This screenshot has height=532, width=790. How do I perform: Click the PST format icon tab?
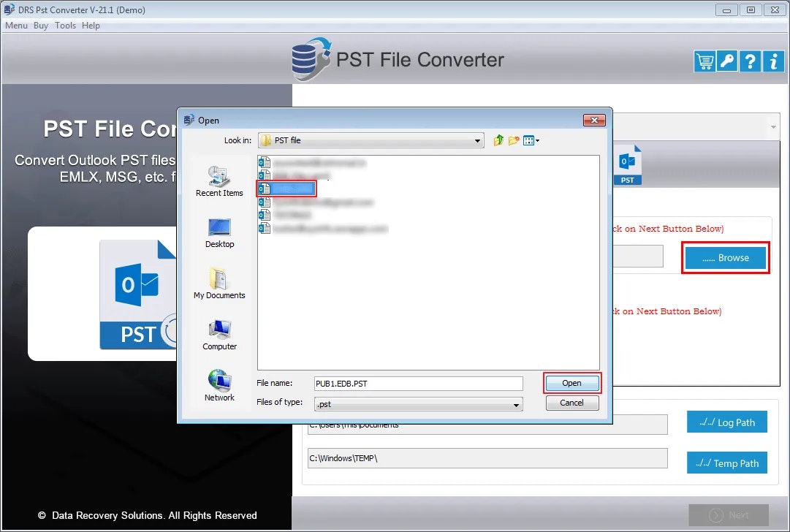627,165
